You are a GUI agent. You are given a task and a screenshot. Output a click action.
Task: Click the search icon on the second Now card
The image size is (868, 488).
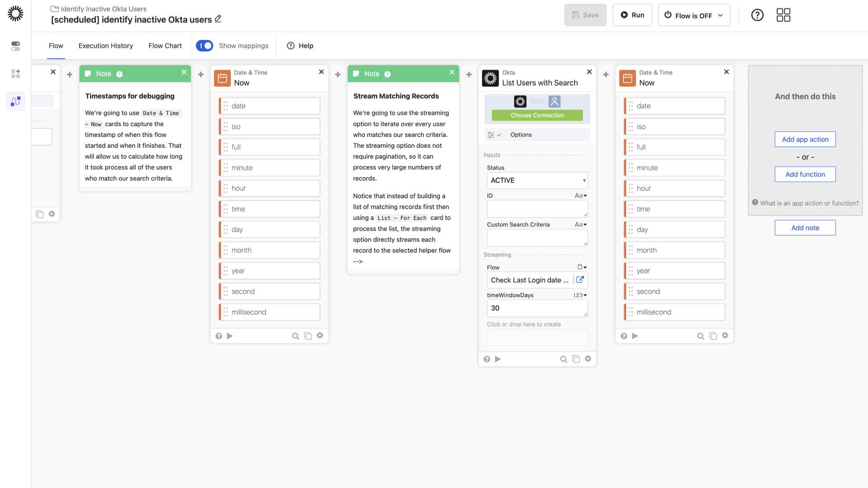click(700, 336)
